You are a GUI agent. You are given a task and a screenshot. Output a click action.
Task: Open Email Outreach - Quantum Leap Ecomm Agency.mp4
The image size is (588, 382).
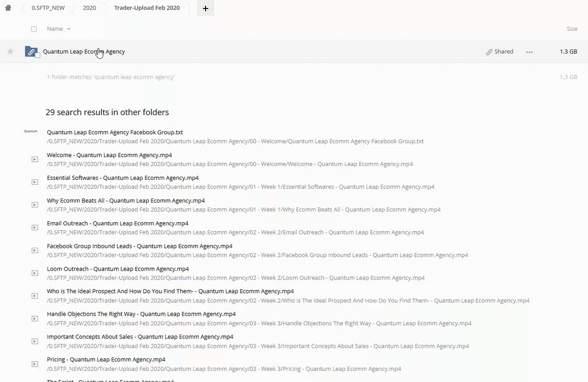point(117,223)
